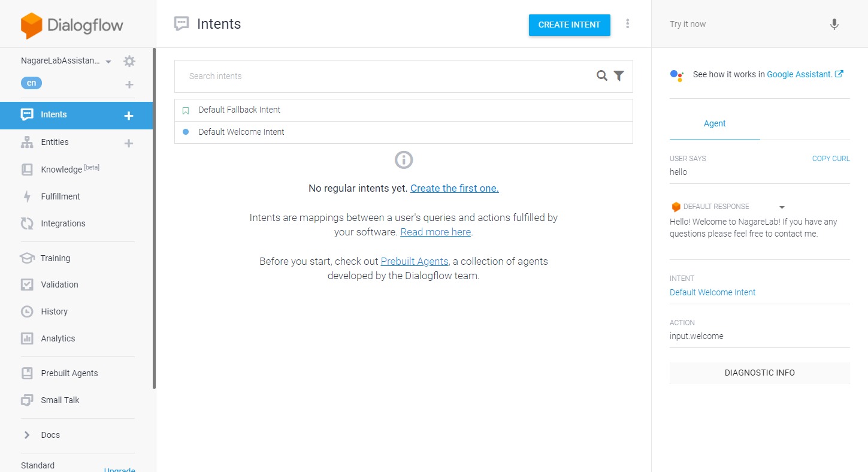Expand the DEFAULT RESPONSE dropdown arrow
The image size is (868, 472).
(x=782, y=207)
